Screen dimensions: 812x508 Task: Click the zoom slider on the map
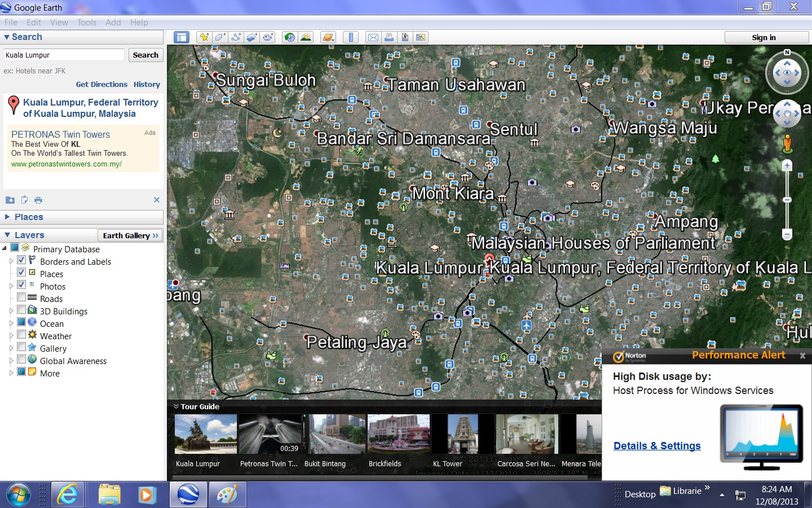pos(787,200)
